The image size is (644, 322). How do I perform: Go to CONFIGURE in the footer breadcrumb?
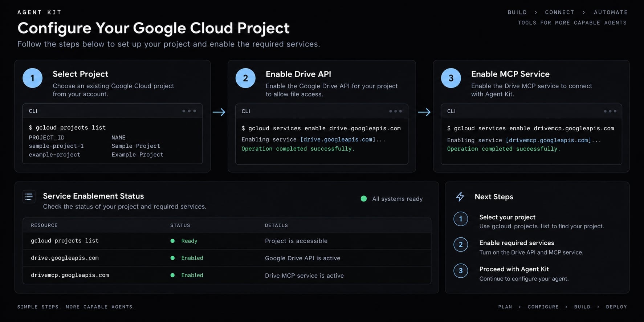543,307
